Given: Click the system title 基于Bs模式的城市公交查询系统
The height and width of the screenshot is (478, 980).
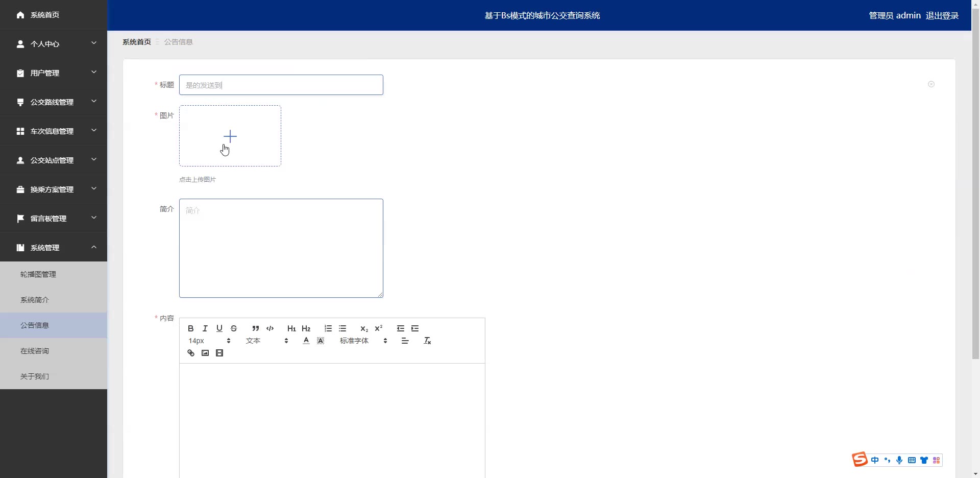Looking at the screenshot, I should (x=542, y=15).
